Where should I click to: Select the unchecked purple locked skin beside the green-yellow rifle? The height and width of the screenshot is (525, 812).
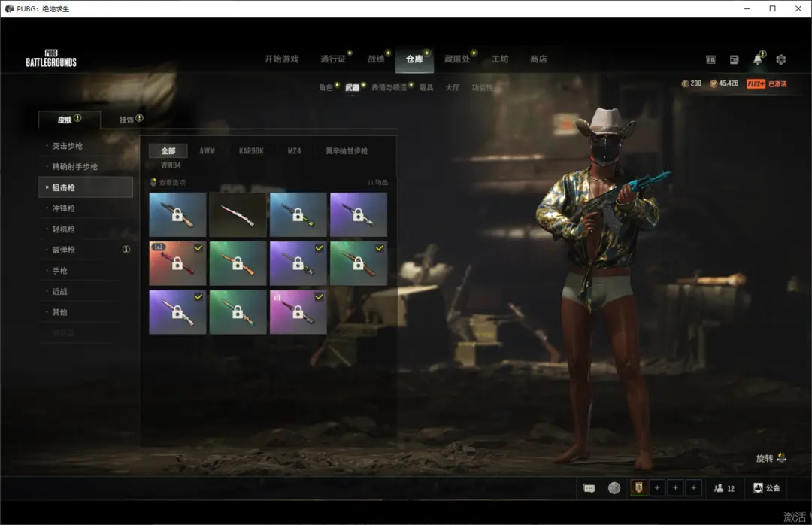tap(359, 214)
